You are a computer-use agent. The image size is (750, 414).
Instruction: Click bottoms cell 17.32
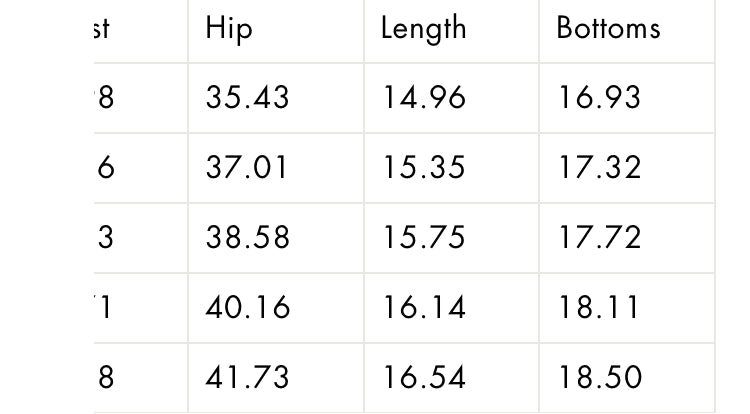(x=599, y=168)
